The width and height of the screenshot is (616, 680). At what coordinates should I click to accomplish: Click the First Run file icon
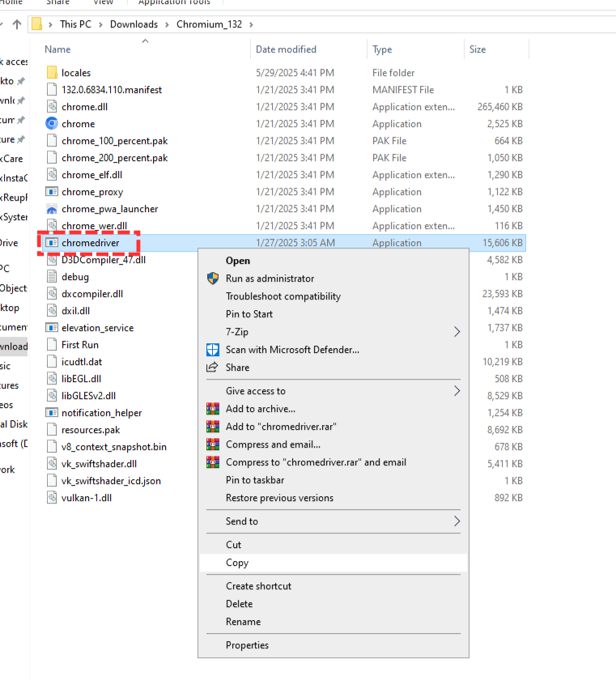point(52,345)
